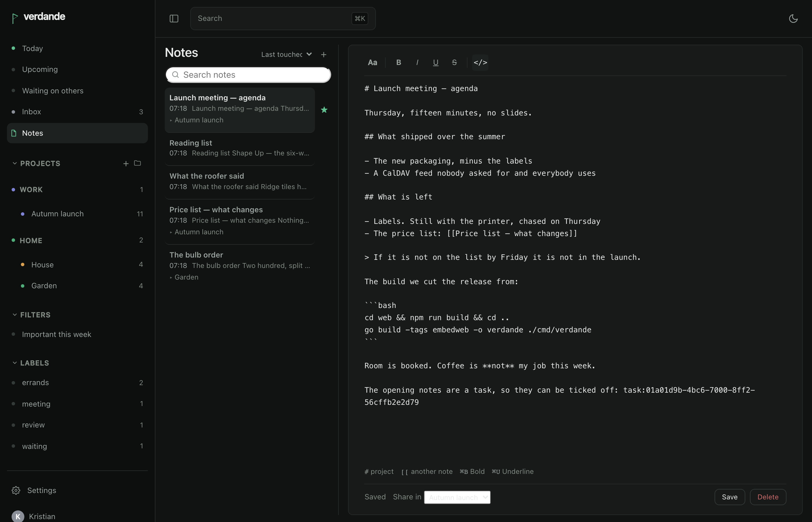Toggle the sidebar panel icon
Screen dimensions: 812x522
174,18
